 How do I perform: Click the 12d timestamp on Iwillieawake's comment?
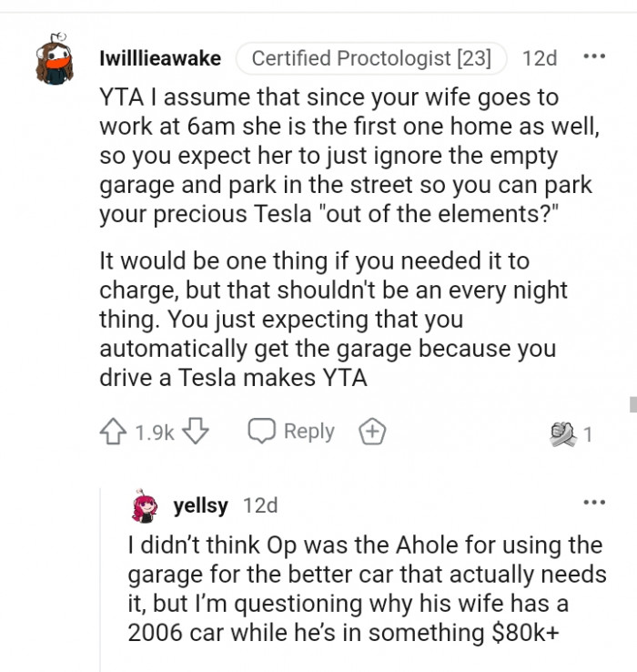pyautogui.click(x=540, y=58)
